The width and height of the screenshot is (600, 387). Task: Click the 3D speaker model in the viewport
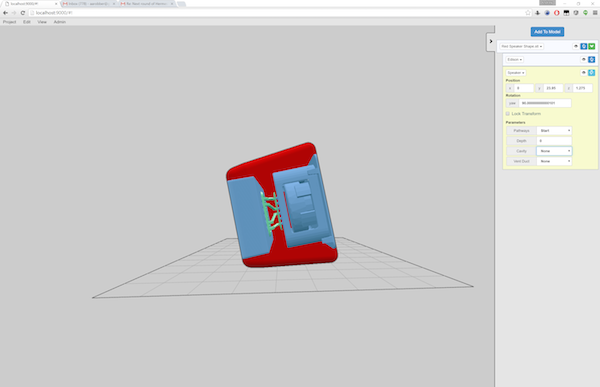[281, 205]
